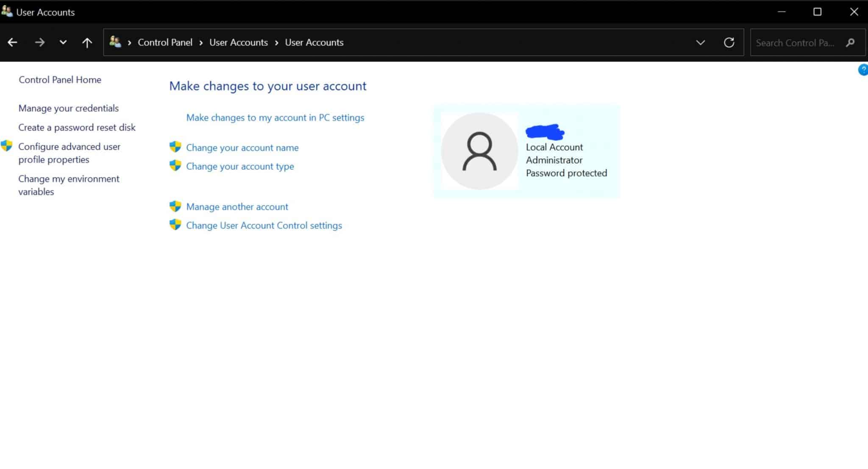
Task: Go up one level with up arrow
Action: click(87, 42)
